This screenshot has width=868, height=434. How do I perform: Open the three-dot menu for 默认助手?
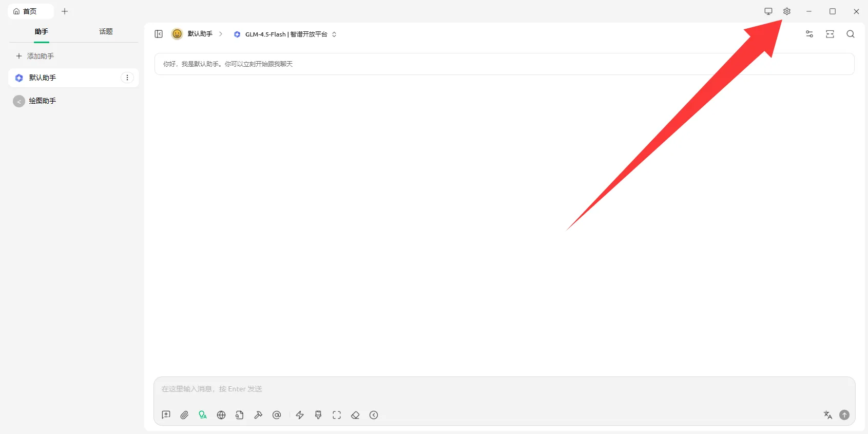click(127, 78)
